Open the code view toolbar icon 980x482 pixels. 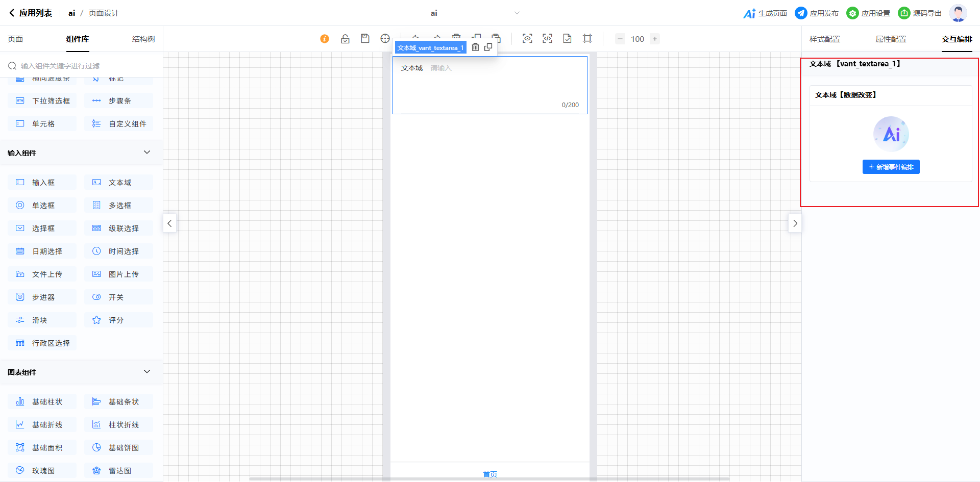[547, 39]
